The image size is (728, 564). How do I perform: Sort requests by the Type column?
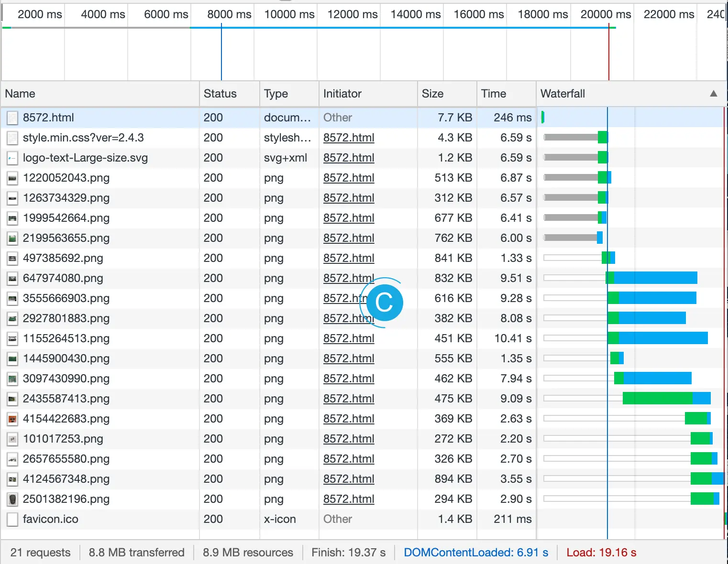coord(289,94)
